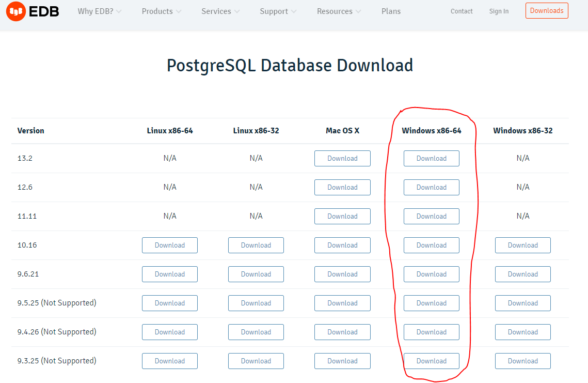Download version 10.16 for Linux x86-64
588x383 pixels.
pos(170,245)
